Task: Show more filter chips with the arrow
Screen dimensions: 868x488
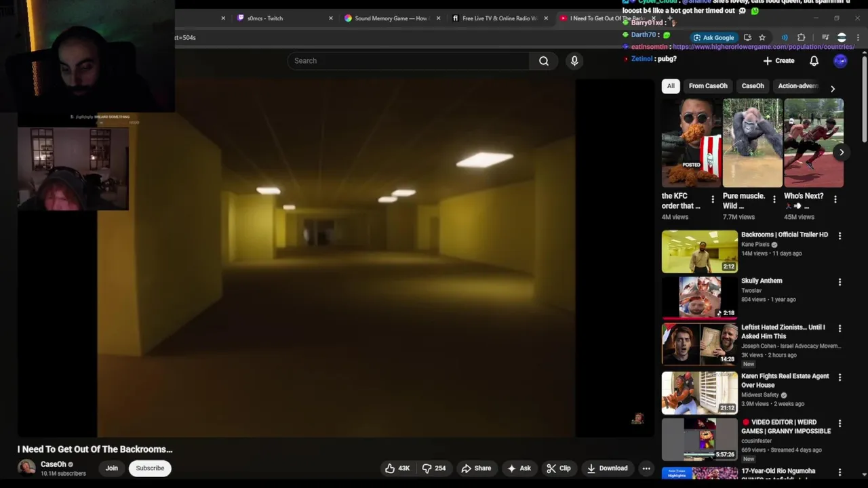Action: point(833,89)
